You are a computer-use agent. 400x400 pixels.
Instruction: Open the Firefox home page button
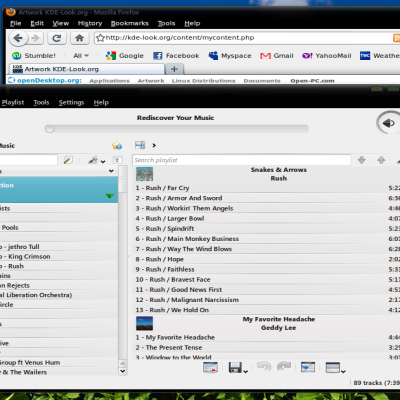pos(79,38)
